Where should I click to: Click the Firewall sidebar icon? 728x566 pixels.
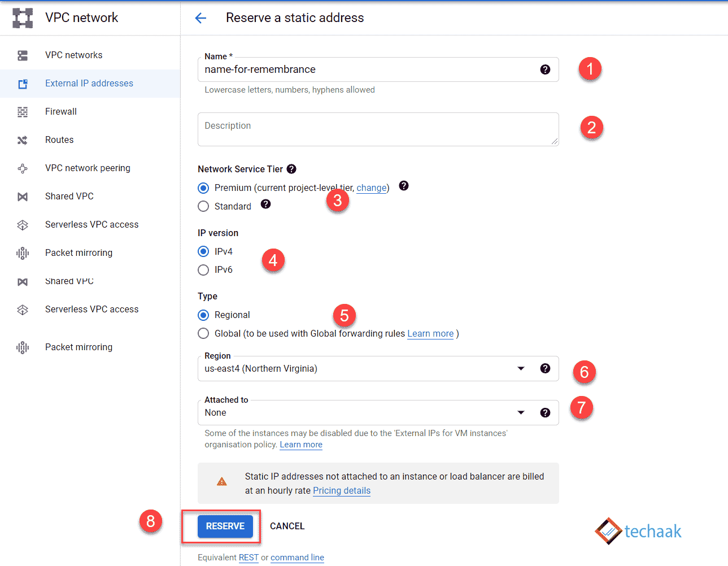(23, 112)
